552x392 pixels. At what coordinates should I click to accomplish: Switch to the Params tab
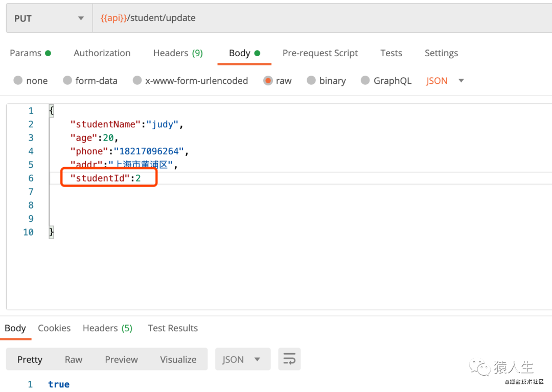[x=30, y=53]
